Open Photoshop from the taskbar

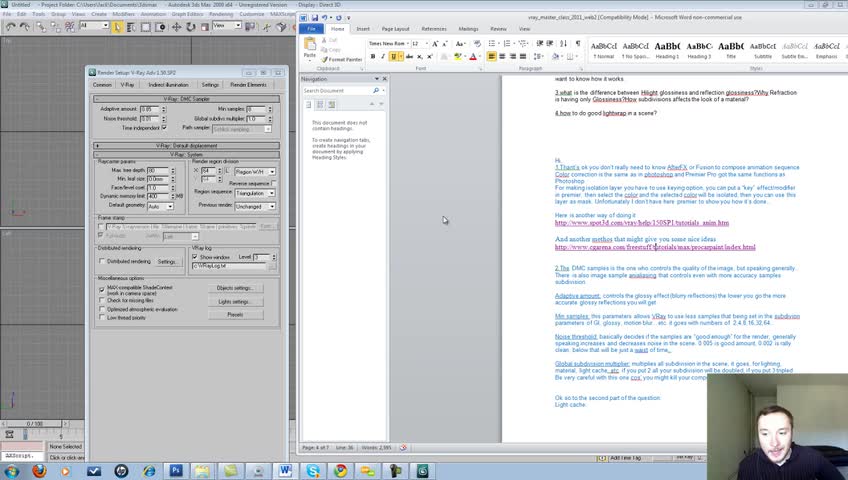177,470
